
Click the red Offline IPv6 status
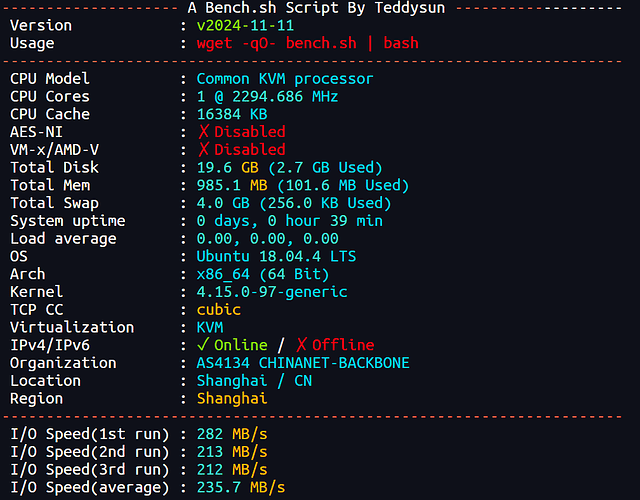click(x=343, y=345)
